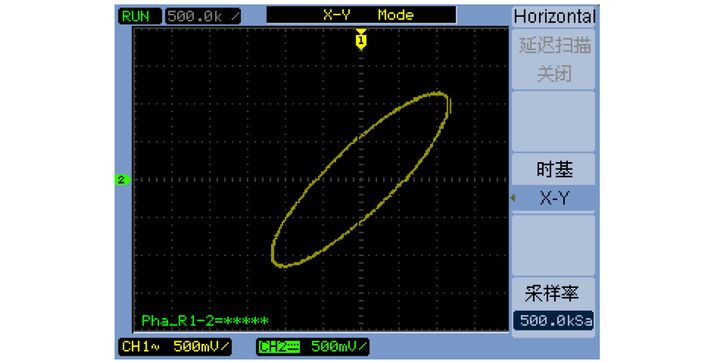
Task: Click the slash icon after CH2 500mV
Action: pyautogui.click(x=362, y=346)
